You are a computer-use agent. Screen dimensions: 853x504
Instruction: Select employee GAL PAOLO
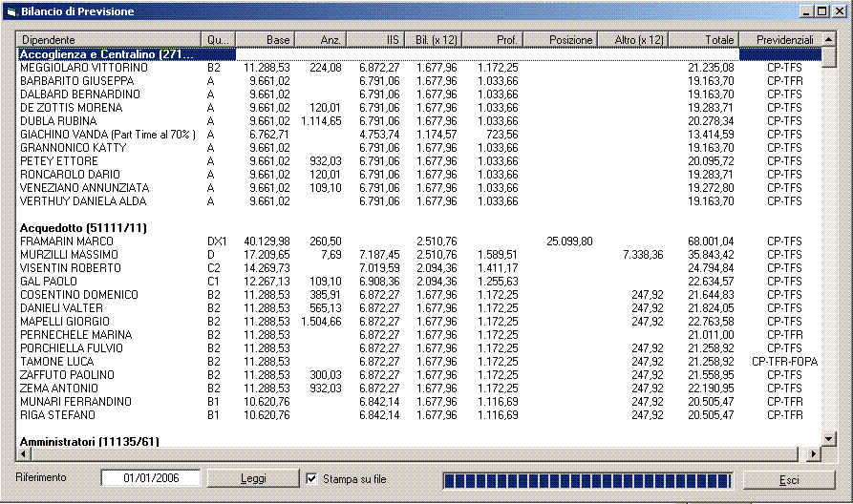coord(49,281)
